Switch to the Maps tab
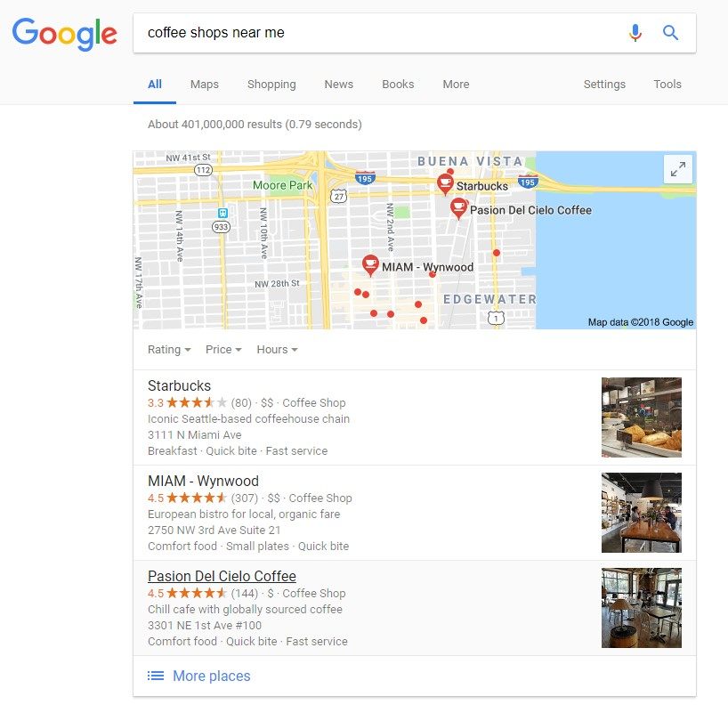 (x=205, y=84)
